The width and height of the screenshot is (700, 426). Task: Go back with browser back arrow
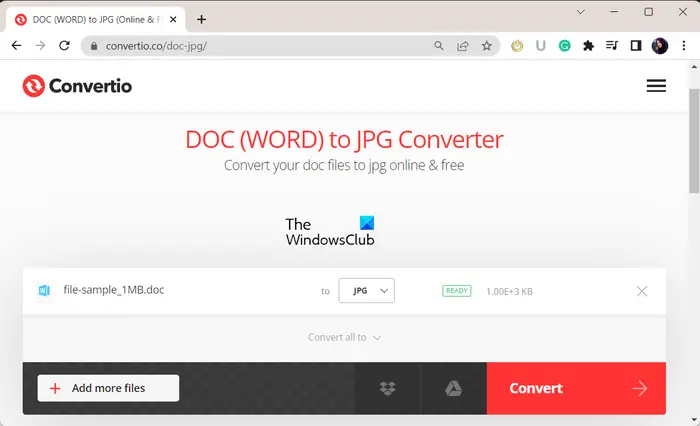(x=17, y=46)
